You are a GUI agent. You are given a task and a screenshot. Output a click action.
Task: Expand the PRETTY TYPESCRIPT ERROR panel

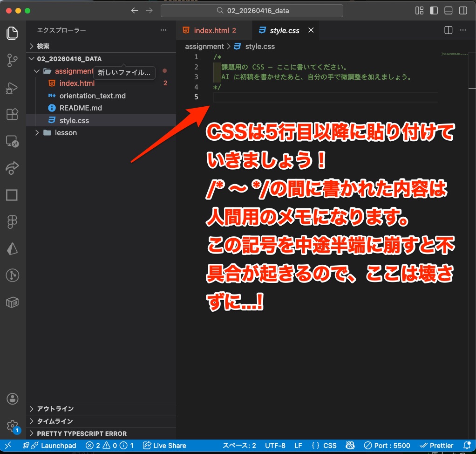pos(101,433)
